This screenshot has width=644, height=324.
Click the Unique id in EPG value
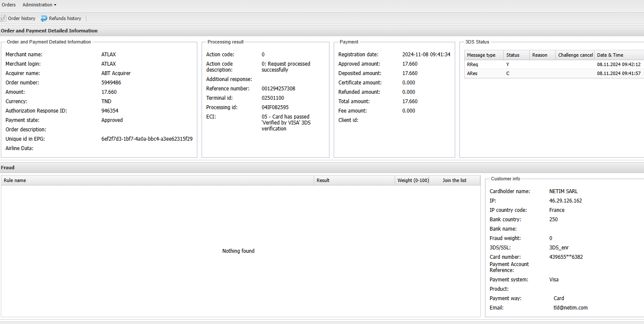(147, 139)
